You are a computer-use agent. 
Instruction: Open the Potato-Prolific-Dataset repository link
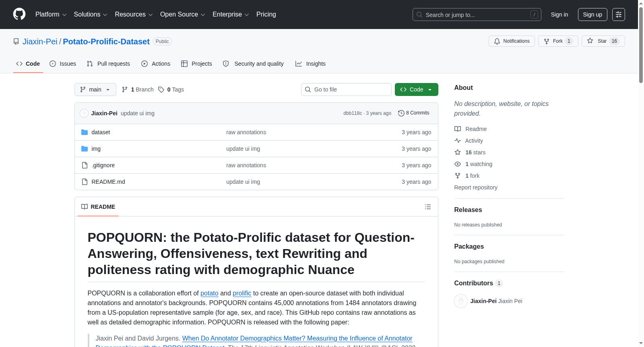click(106, 42)
